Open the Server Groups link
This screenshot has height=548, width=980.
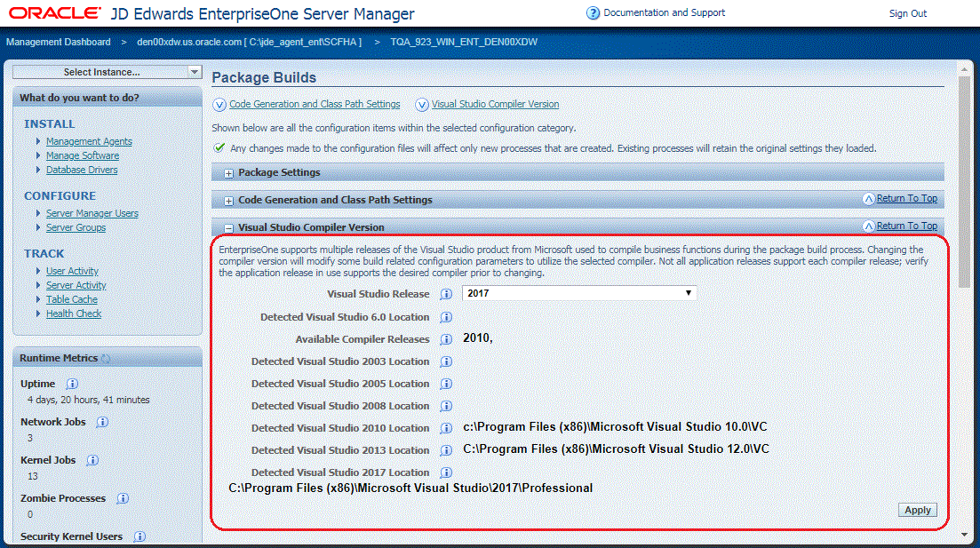(x=76, y=227)
